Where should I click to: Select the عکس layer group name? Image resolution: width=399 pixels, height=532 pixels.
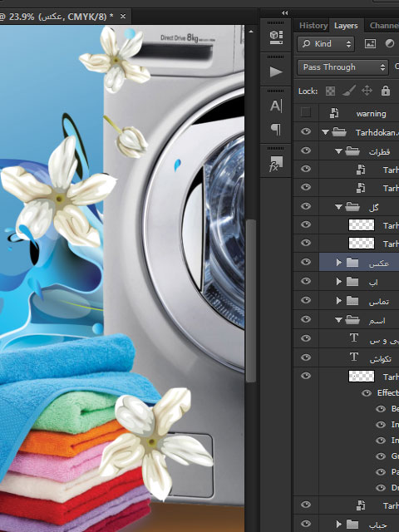[x=379, y=263]
